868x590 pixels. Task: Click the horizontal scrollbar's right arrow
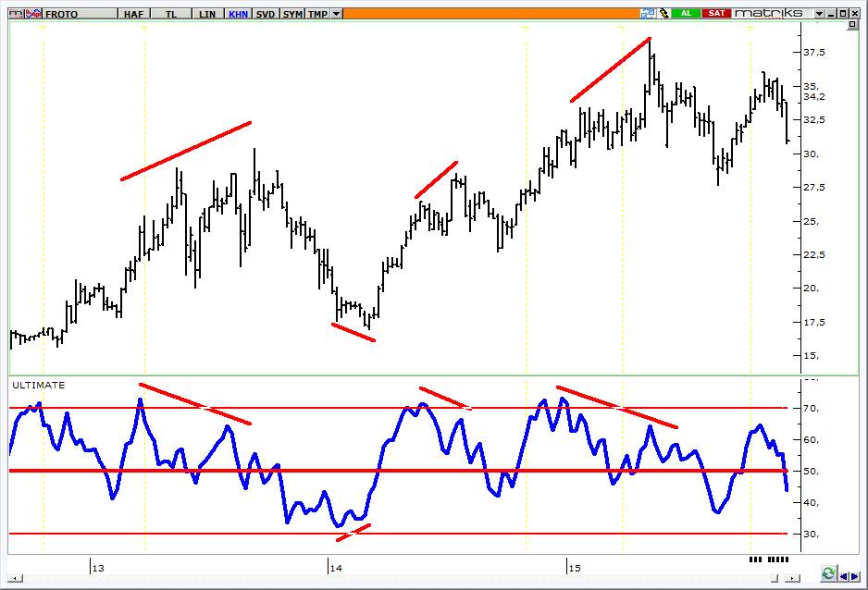pos(793,578)
